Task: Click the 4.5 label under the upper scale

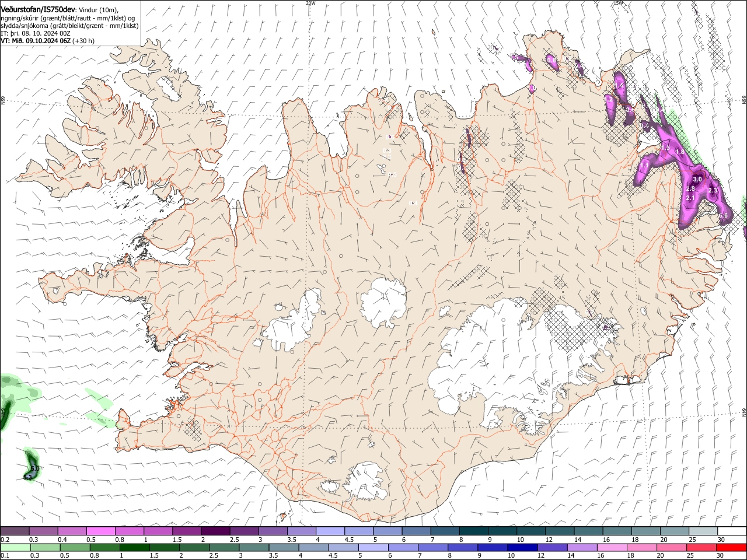Action: pyautogui.click(x=349, y=540)
